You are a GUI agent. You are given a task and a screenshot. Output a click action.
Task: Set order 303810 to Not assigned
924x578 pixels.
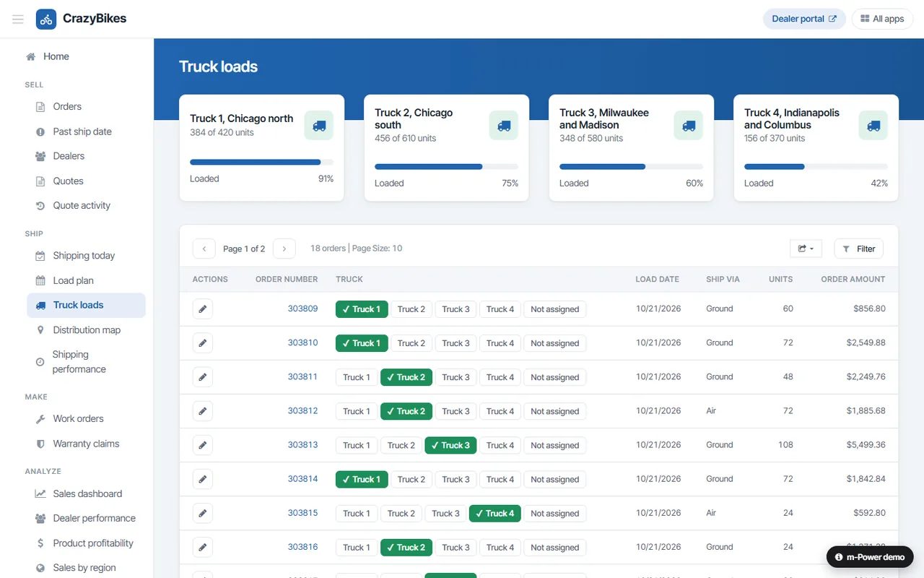point(555,343)
